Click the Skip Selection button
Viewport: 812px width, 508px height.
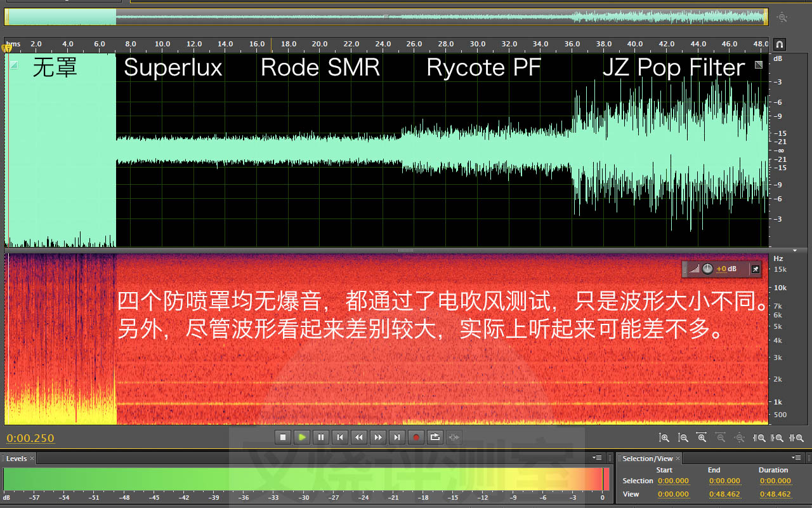click(x=454, y=437)
